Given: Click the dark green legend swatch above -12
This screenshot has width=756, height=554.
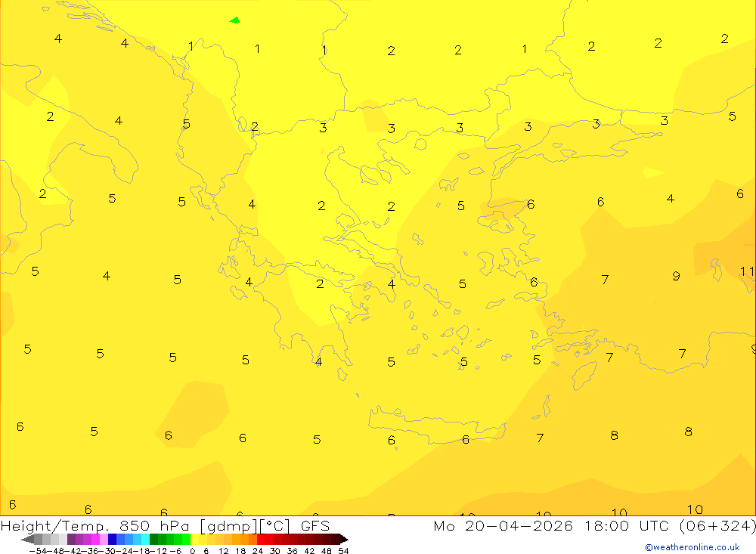Looking at the screenshot, I should point(153,540).
